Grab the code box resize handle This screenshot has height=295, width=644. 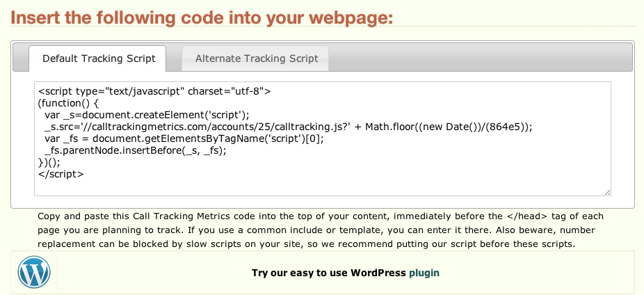607,191
